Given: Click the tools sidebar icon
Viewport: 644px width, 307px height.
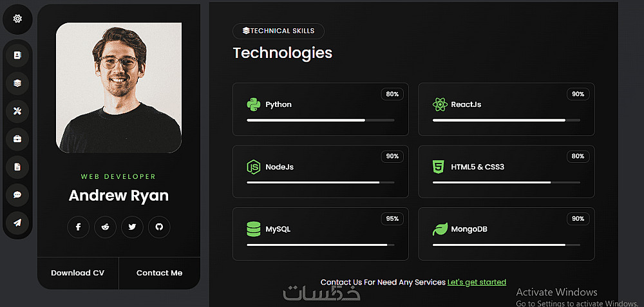Looking at the screenshot, I should pyautogui.click(x=17, y=111).
